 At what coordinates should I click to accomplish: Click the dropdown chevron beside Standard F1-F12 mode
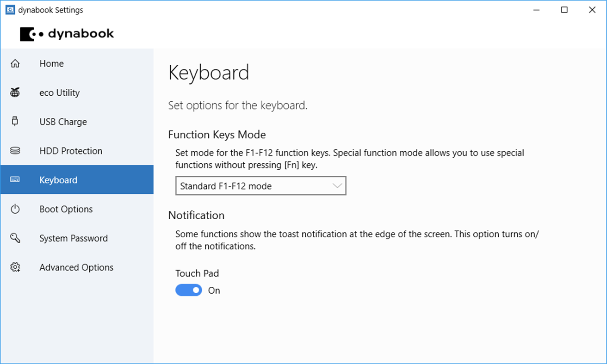pyautogui.click(x=337, y=185)
